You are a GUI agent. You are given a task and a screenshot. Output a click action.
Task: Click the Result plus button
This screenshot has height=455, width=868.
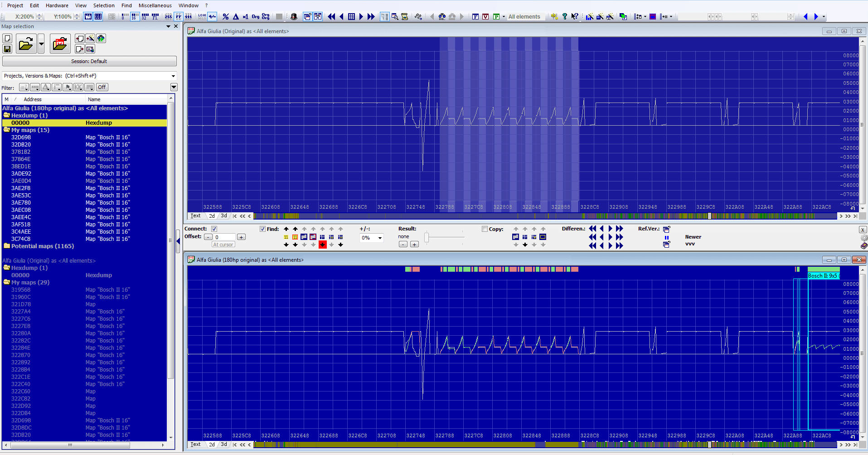click(x=414, y=245)
